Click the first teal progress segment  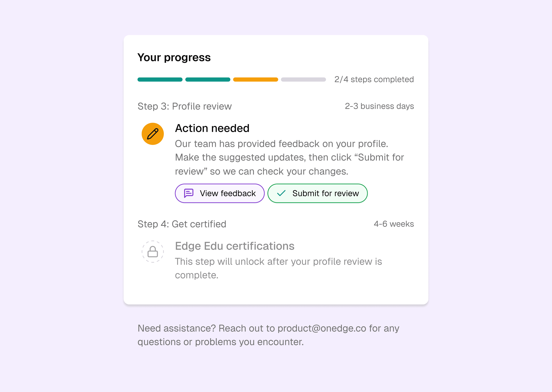(x=160, y=80)
